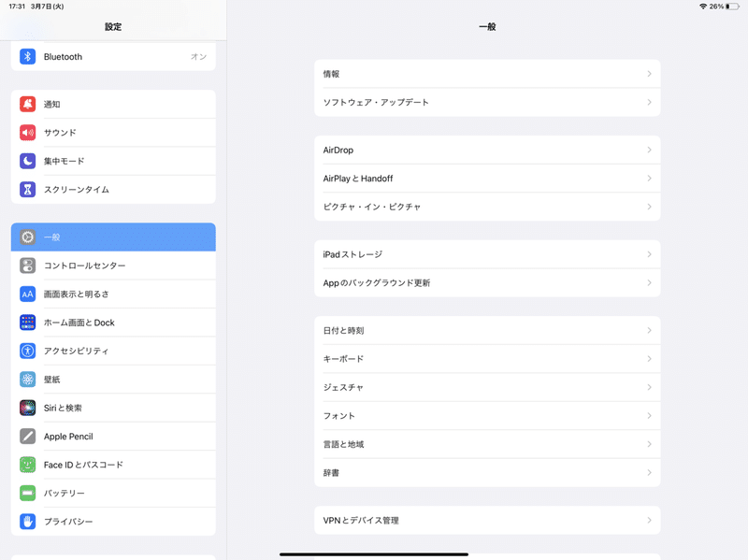This screenshot has width=748, height=560.
Task: Tap the 壁紙 label text
Action: (x=52, y=380)
